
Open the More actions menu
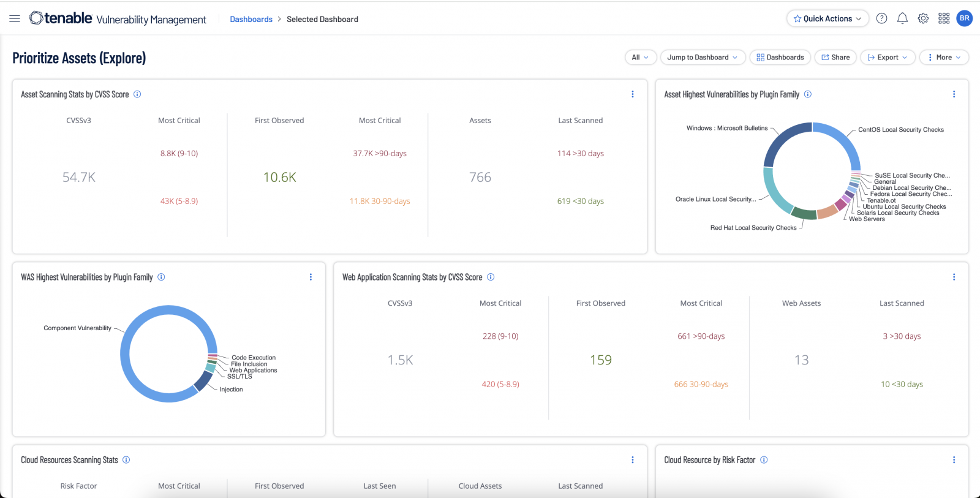tap(944, 58)
